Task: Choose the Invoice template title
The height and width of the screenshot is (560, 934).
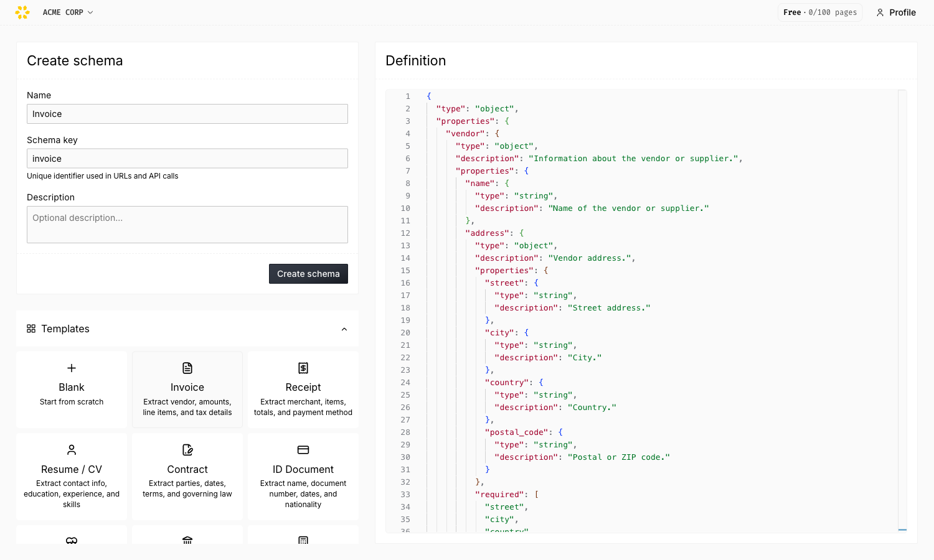Action: pyautogui.click(x=187, y=387)
